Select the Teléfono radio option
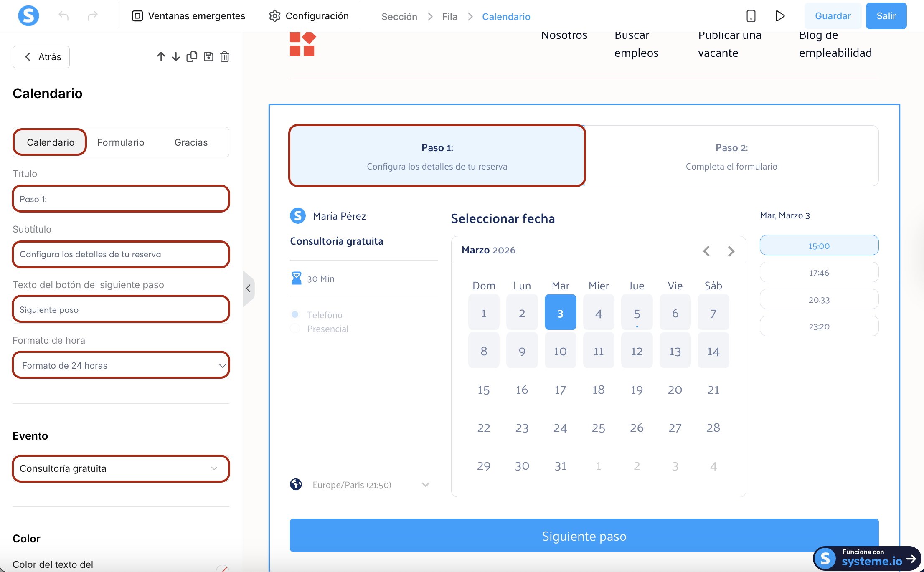The height and width of the screenshot is (572, 924). 295,314
